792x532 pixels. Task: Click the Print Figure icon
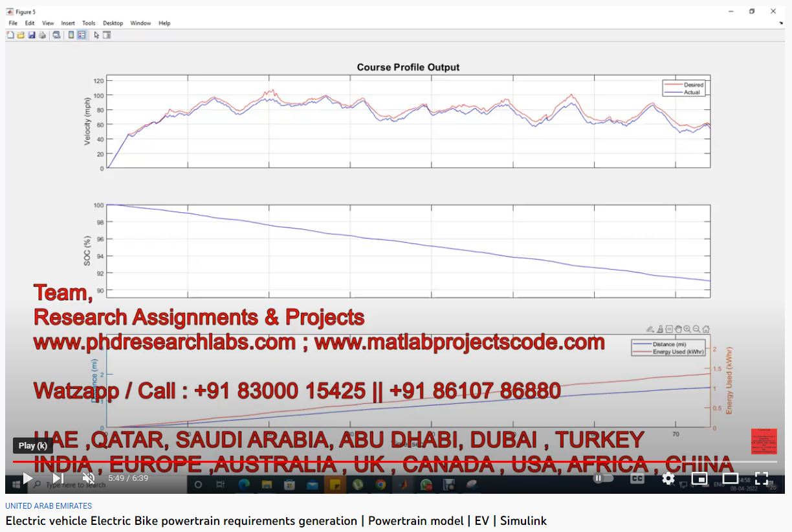click(x=42, y=35)
